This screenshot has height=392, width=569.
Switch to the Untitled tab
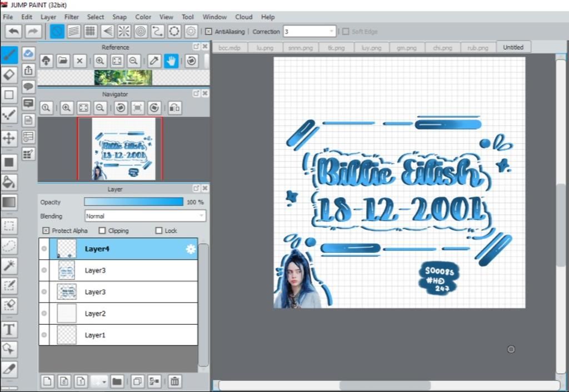coord(513,47)
